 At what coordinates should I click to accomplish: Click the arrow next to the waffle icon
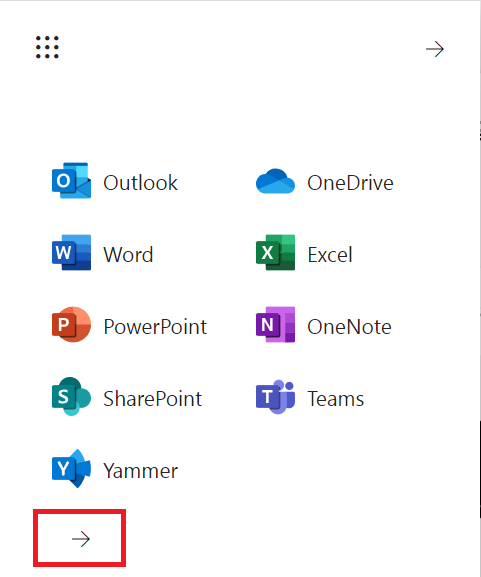(435, 49)
